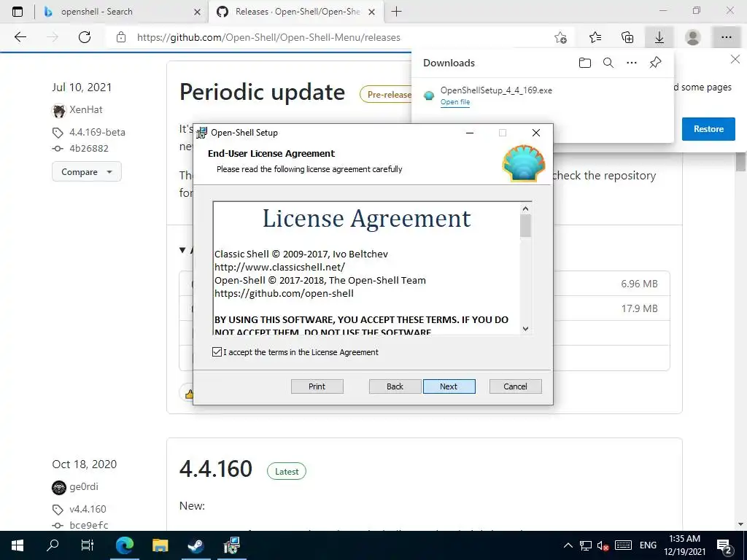This screenshot has width=747, height=560.
Task: Add this page to favorites star-plus icon
Action: [x=561, y=37]
